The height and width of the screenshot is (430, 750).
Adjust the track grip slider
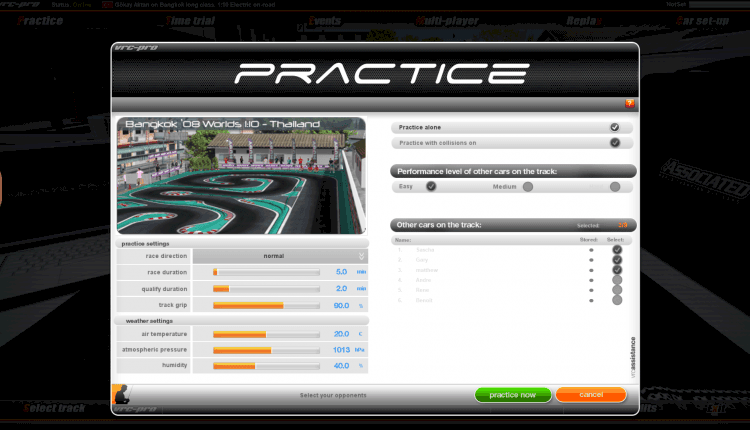coord(266,305)
